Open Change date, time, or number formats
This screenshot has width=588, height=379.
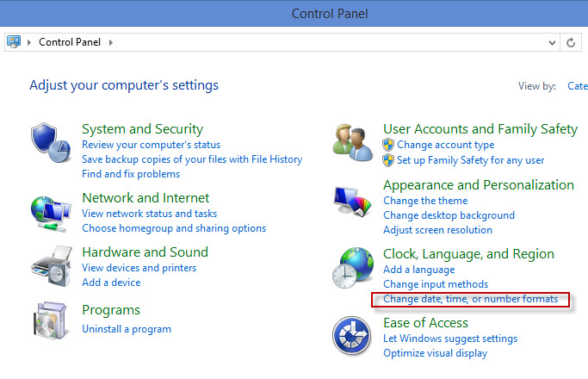tap(470, 299)
